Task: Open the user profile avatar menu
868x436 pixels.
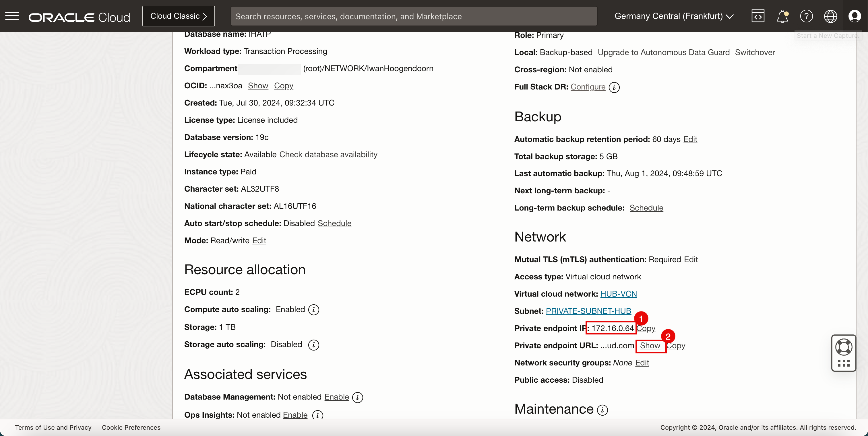Action: tap(855, 16)
